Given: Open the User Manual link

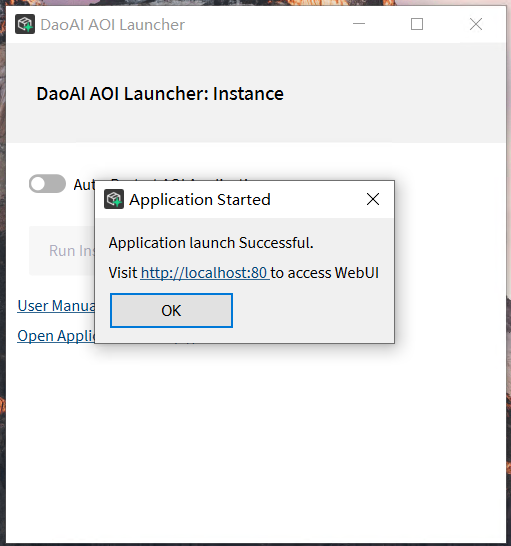Looking at the screenshot, I should click(56, 306).
